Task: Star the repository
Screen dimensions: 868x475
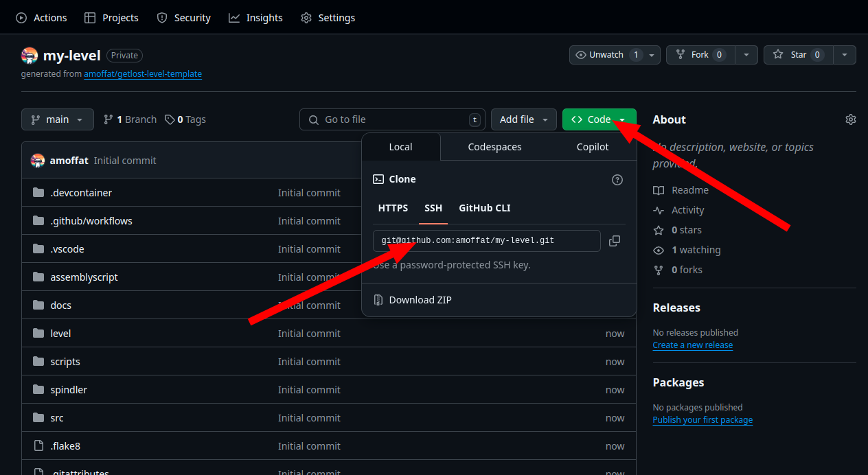Action: point(798,55)
